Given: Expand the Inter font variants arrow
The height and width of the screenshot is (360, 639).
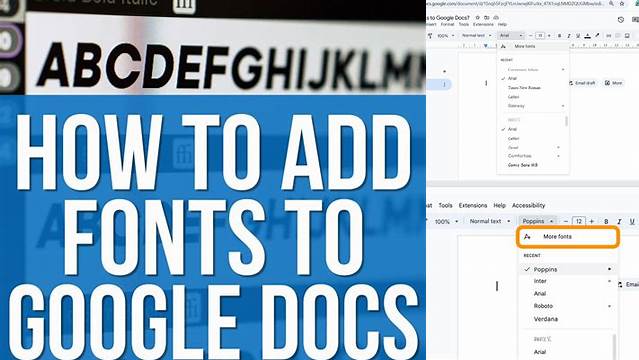Looking at the screenshot, I should 610,281.
